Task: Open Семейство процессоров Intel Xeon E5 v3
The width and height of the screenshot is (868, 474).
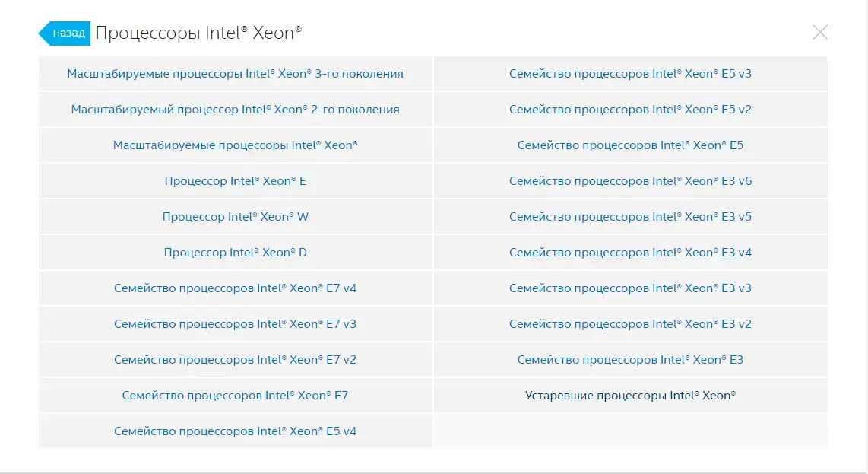Action: point(631,74)
